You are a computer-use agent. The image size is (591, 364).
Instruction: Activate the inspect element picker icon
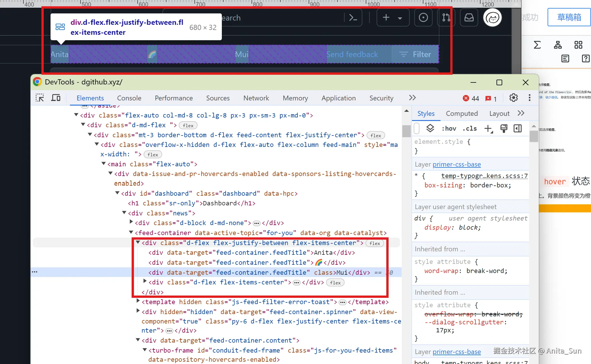point(40,98)
